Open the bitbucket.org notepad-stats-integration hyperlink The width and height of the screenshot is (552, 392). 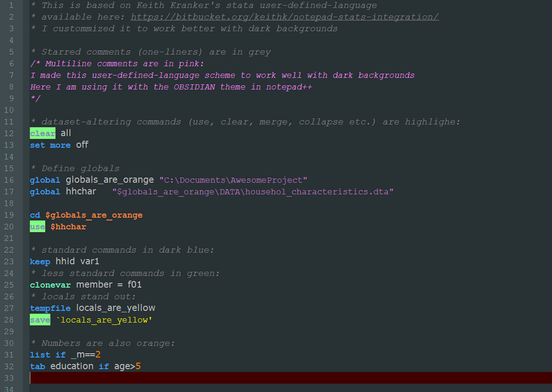pyautogui.click(x=284, y=17)
